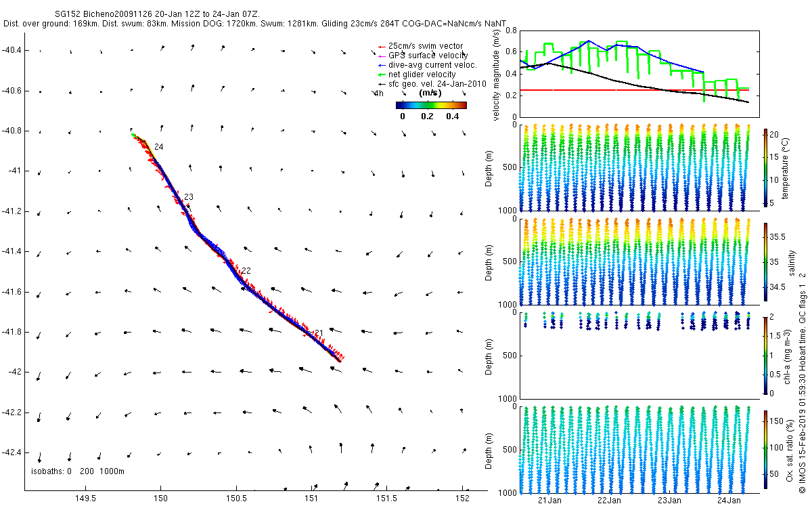Image resolution: width=812 pixels, height=508 pixels.
Task: Click the day 23 marker on glider track
Action: [189, 197]
